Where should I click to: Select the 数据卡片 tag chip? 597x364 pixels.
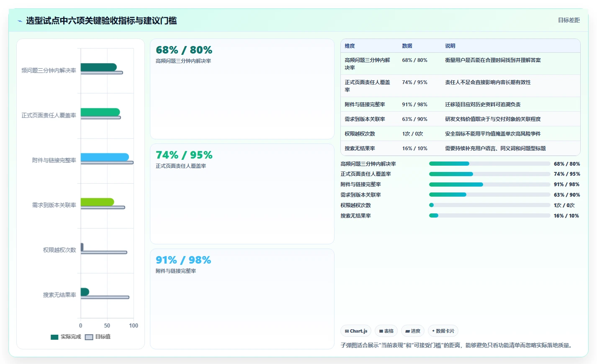(x=443, y=331)
